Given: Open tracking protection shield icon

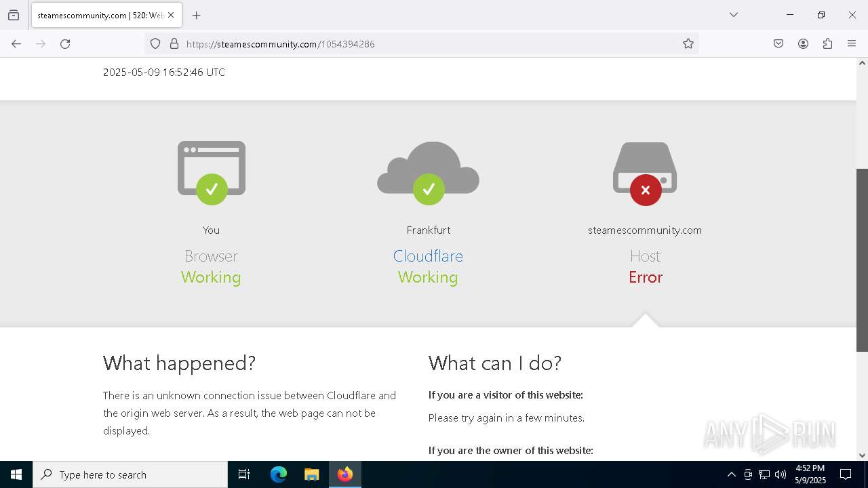Looking at the screenshot, I should point(155,43).
